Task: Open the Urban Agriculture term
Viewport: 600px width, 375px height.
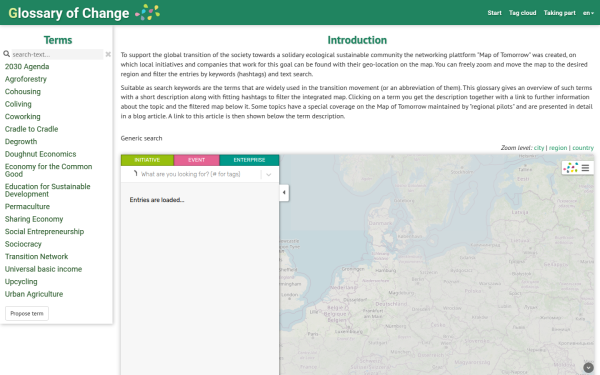Action: [34, 294]
